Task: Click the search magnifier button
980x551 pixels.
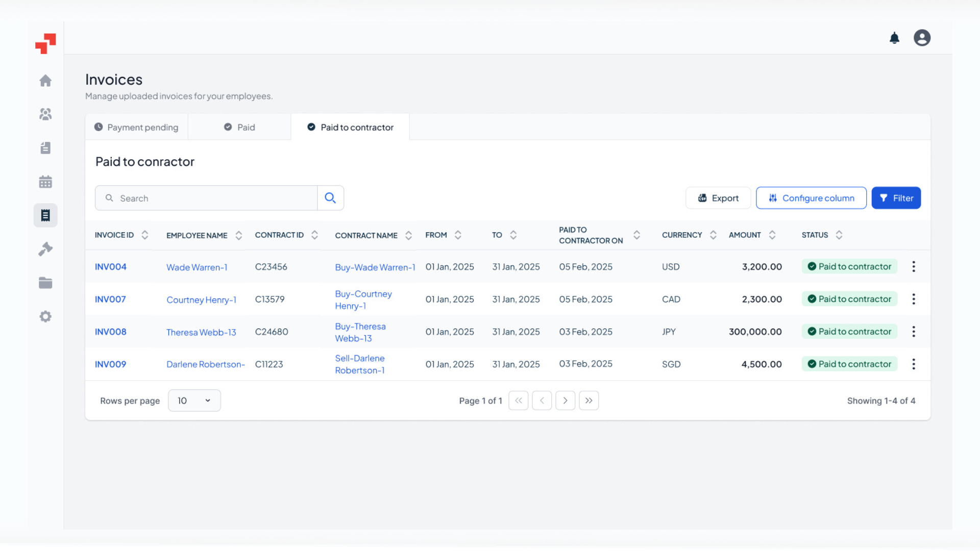Action: pyautogui.click(x=330, y=197)
